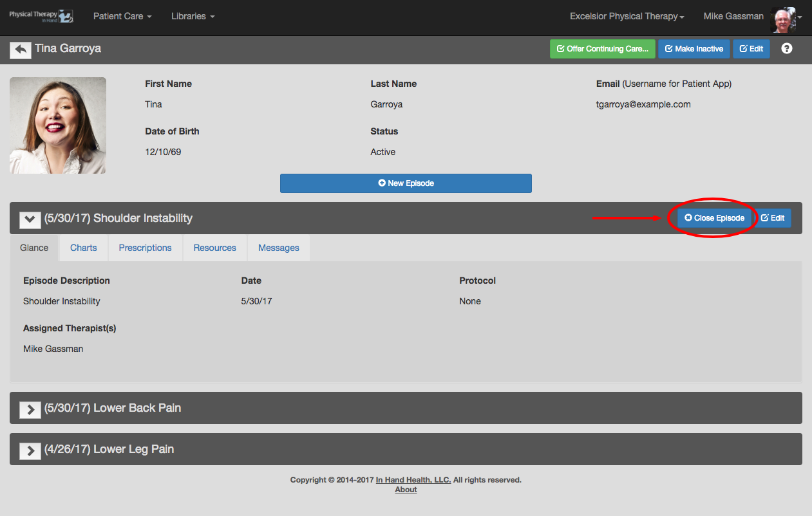This screenshot has height=516, width=812.
Task: Click the Physical Therapy In Hand logo
Action: [41, 16]
